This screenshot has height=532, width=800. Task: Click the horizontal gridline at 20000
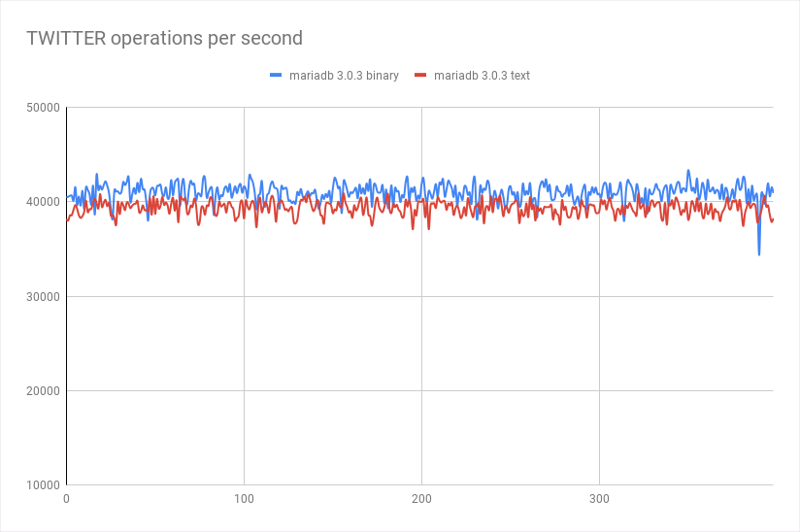[x=419, y=390]
